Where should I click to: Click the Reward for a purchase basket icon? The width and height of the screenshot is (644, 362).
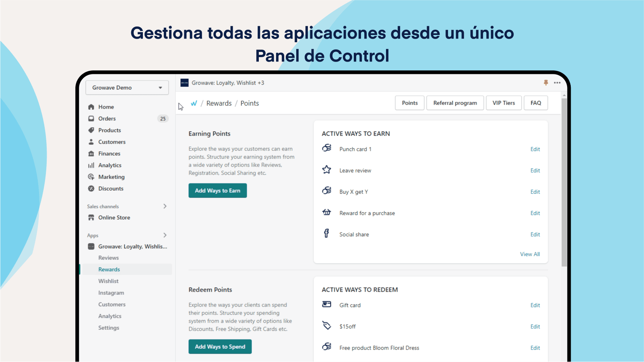point(327,212)
